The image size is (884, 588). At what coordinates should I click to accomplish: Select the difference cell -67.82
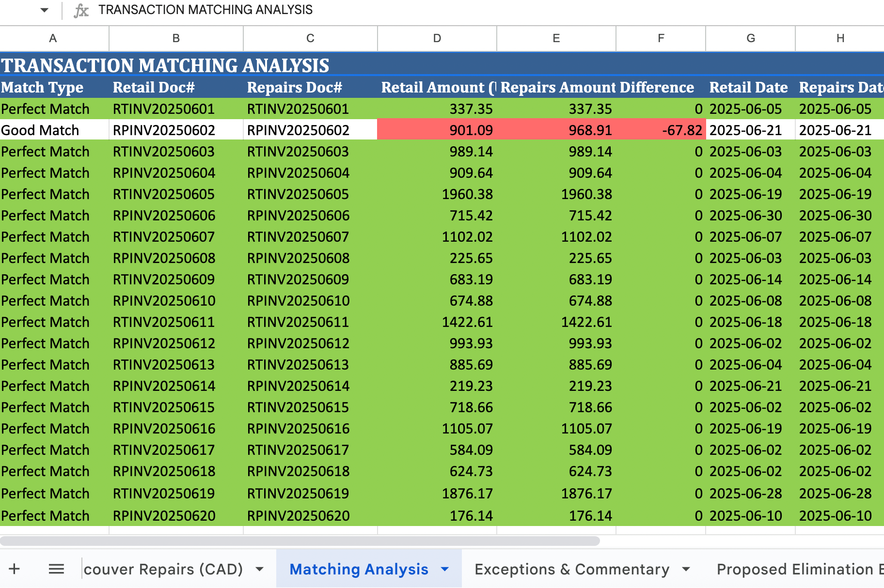click(661, 130)
